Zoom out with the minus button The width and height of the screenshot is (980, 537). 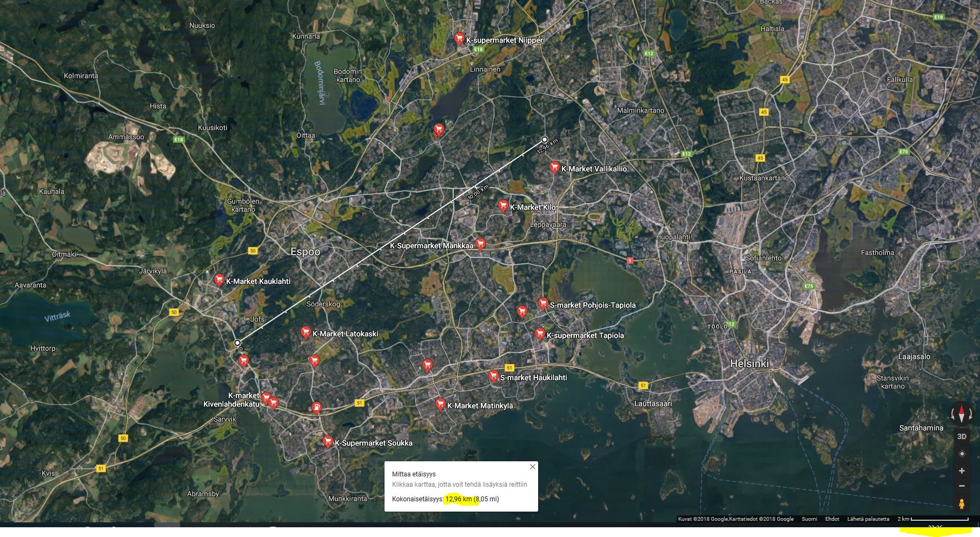(x=962, y=486)
